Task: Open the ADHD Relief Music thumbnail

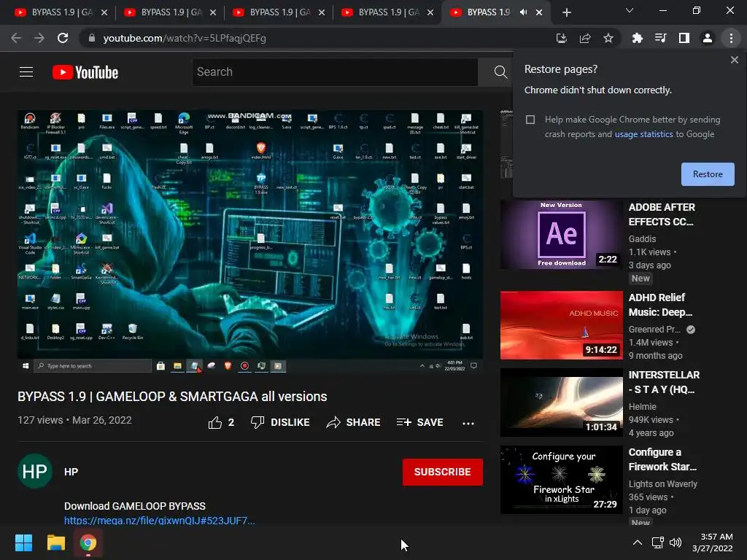Action: coord(561,325)
